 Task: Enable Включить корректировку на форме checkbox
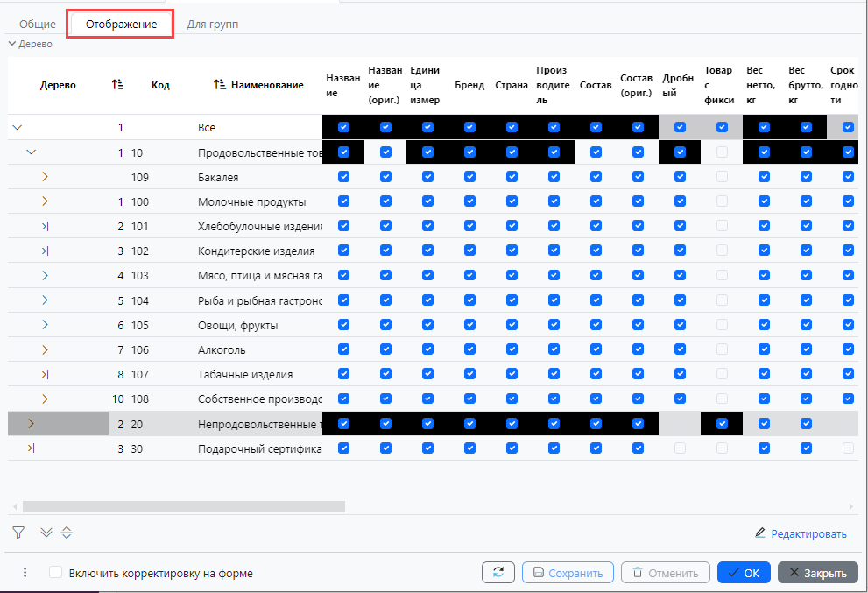pos(56,573)
